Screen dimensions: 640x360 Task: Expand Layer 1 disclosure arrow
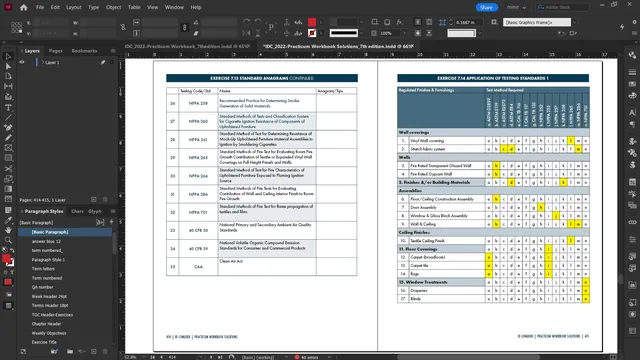[x=42, y=62]
